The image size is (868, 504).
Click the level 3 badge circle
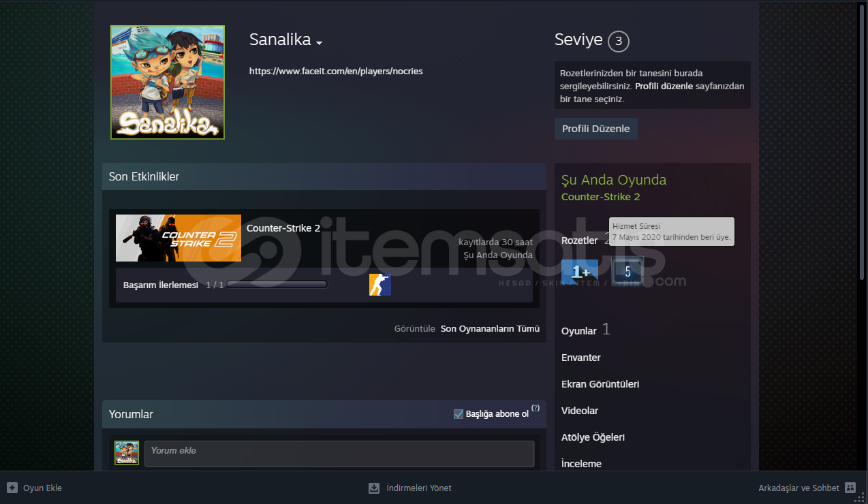tap(618, 42)
